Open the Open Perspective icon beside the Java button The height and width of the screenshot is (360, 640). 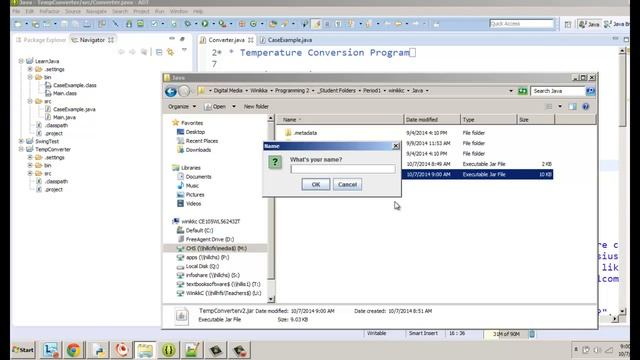click(568, 24)
